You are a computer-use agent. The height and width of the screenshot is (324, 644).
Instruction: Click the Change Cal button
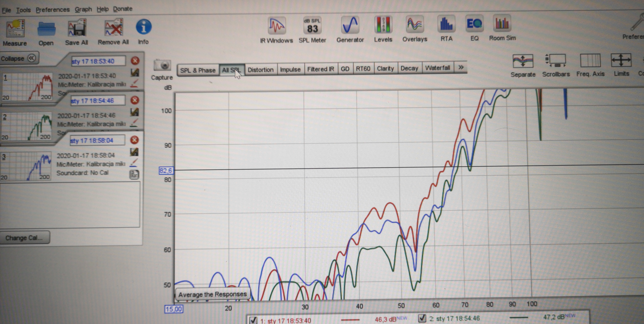24,238
